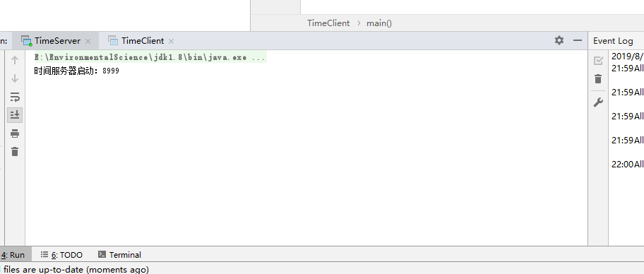Open the 6: TODO tool window
Viewport: 644px width, 274px height.
point(61,255)
